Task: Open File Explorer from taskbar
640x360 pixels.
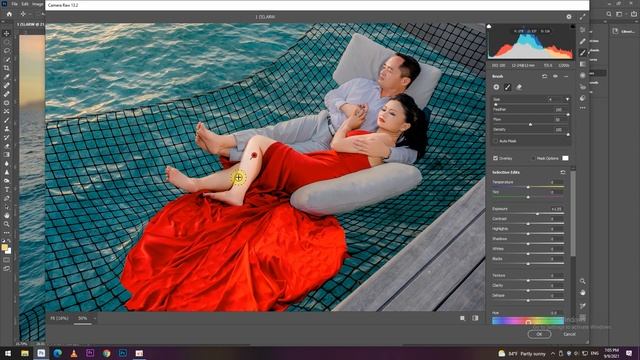Action: [x=25, y=353]
